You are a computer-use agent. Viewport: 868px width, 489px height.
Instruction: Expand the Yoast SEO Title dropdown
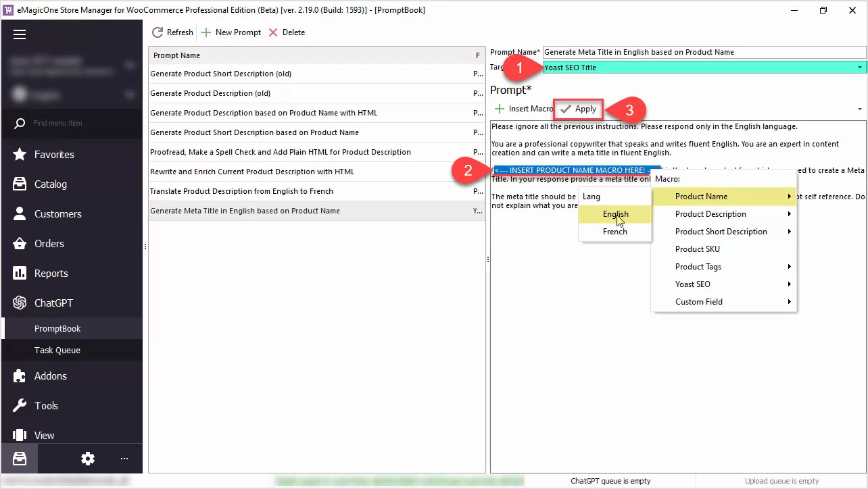point(860,68)
